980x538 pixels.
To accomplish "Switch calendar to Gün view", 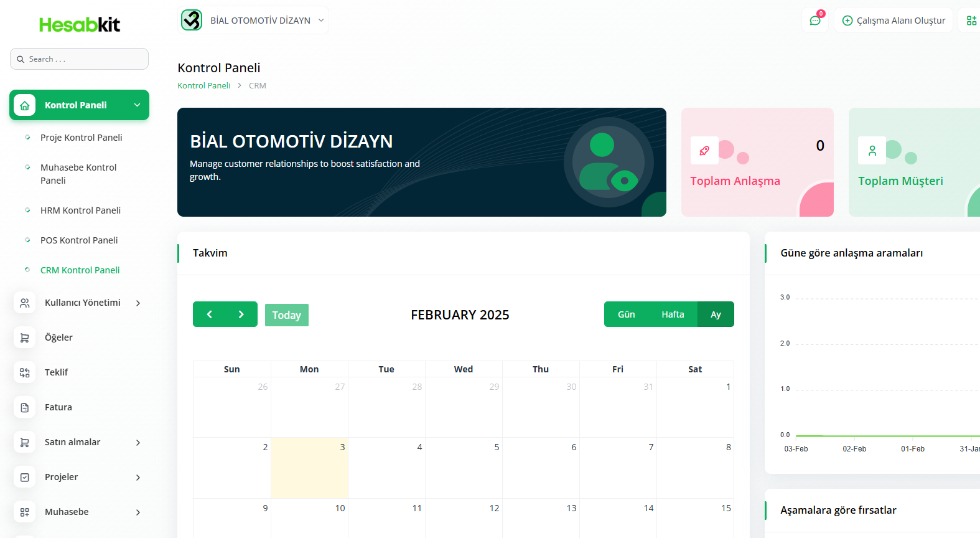I will coord(626,314).
